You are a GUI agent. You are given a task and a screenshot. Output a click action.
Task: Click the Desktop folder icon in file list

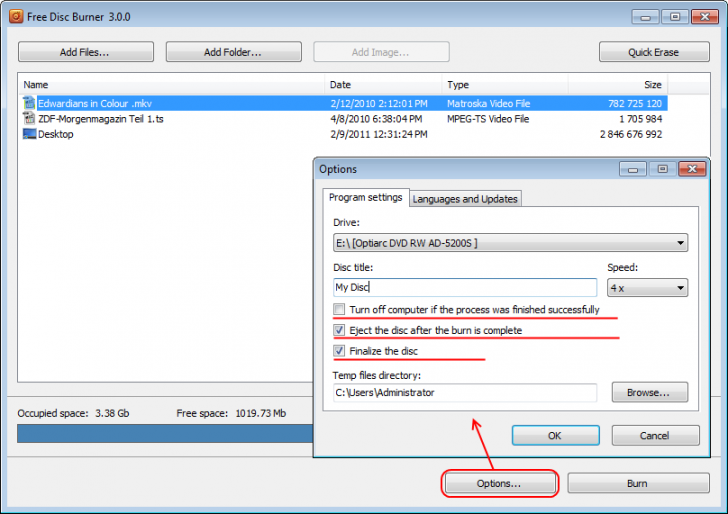pyautogui.click(x=29, y=134)
